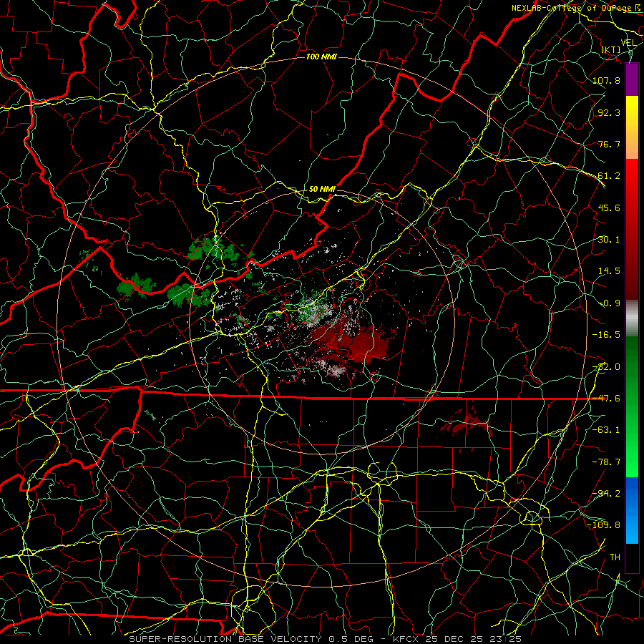Click the 45.6 velocity scale value
This screenshot has height=644, width=644.
[609, 208]
